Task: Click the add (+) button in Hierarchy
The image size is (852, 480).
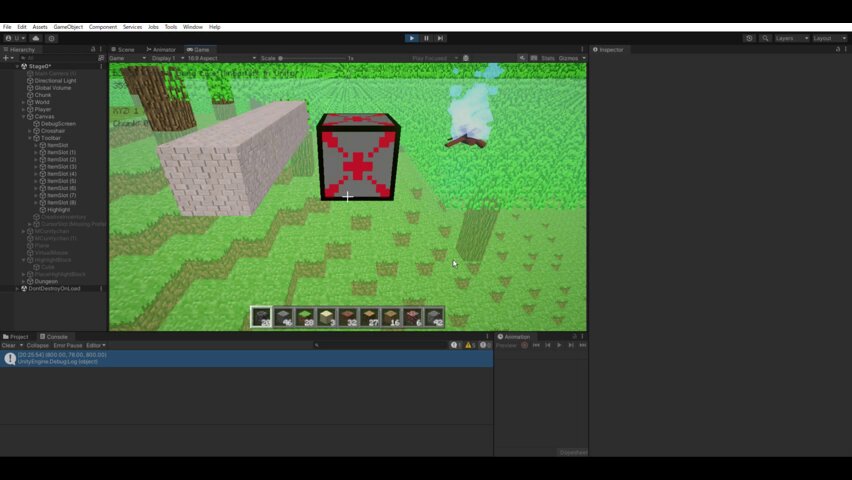Action: click(6, 58)
